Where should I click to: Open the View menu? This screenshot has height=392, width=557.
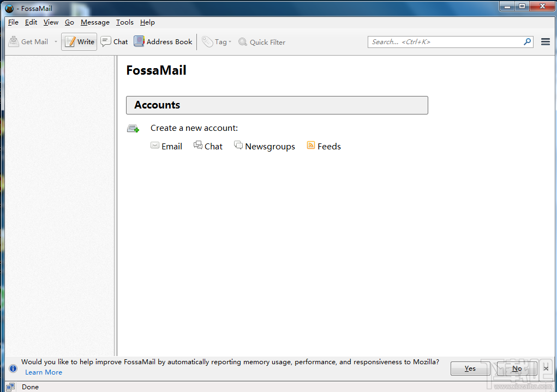pyautogui.click(x=51, y=22)
